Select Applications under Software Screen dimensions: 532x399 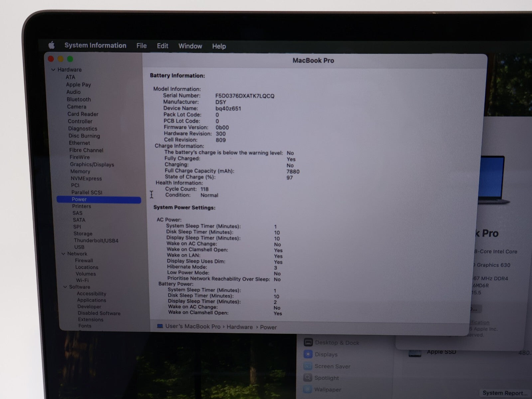[x=91, y=300]
